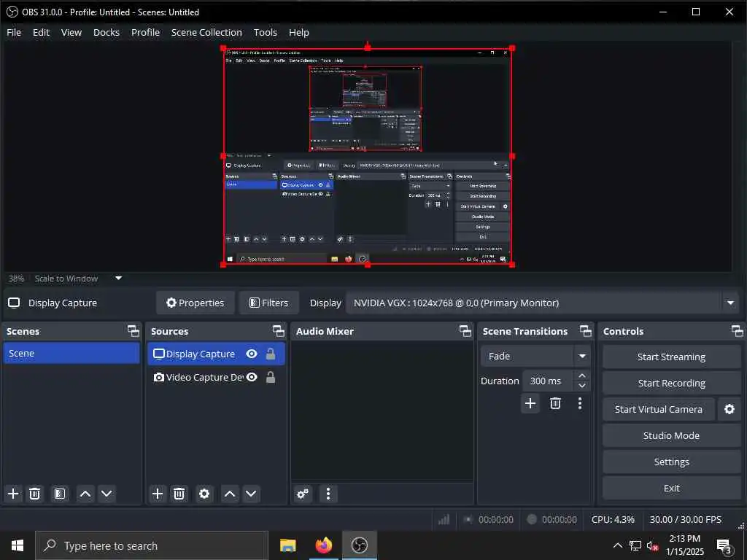This screenshot has width=747, height=560.
Task: Open the notification center icon
Action: pyautogui.click(x=724, y=545)
